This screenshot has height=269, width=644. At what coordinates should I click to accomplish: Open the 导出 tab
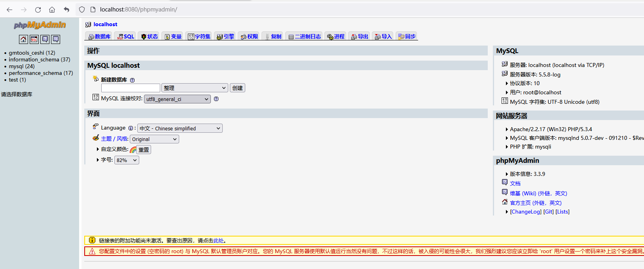pyautogui.click(x=359, y=36)
